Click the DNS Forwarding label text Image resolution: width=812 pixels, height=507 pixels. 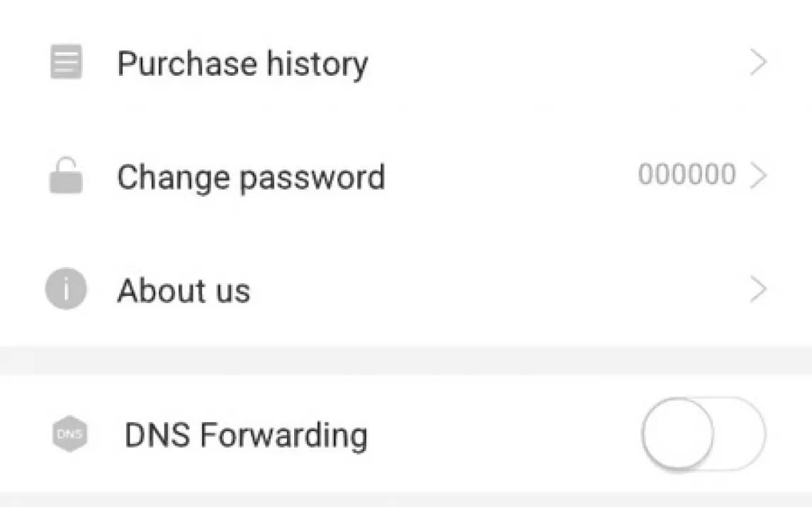pyautogui.click(x=246, y=435)
